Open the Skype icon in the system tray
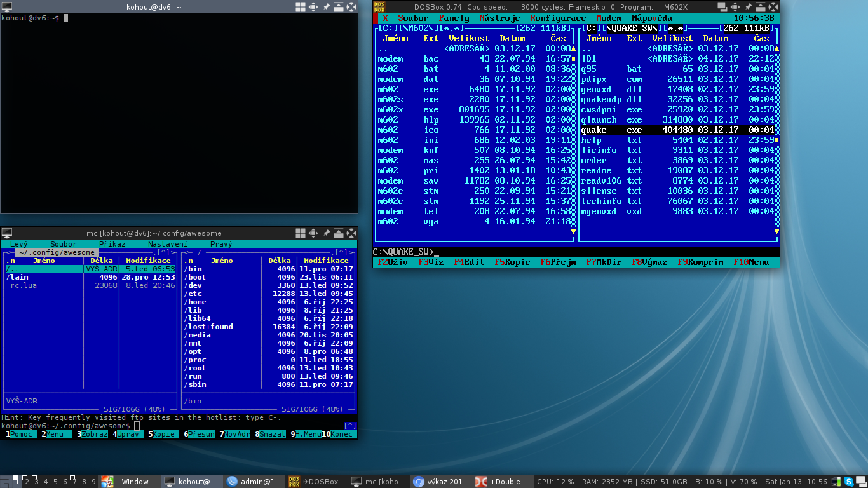This screenshot has height=488, width=868. (848, 482)
